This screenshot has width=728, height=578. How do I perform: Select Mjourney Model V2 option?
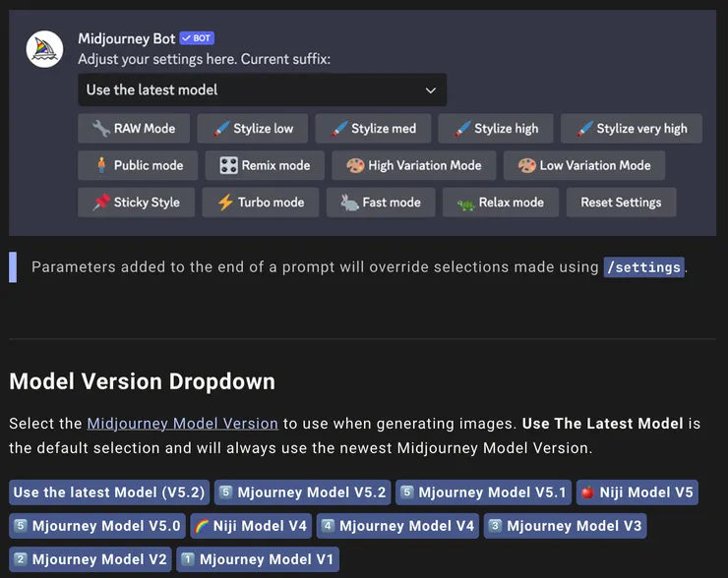[x=91, y=559]
